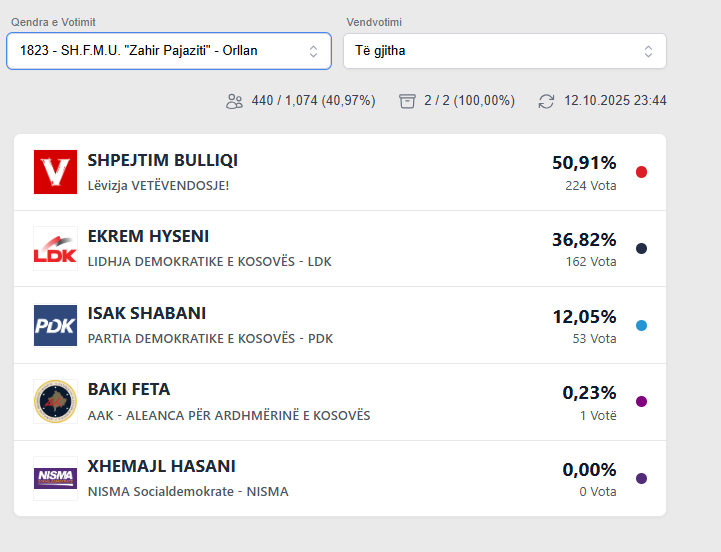Click the 12.10.2025 23:44 update time
Viewport: 721px width, 552px height.
click(615, 101)
